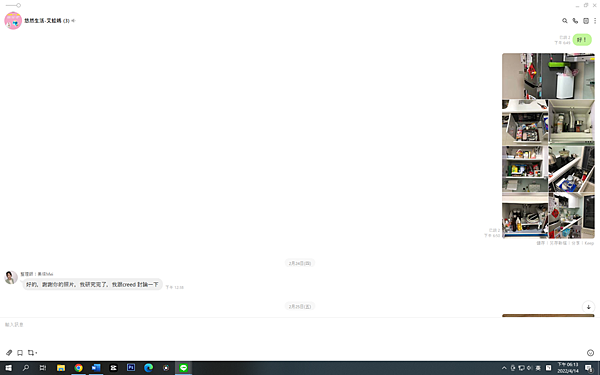Click the taskbar clock and date
The image size is (600, 375).
568,368
